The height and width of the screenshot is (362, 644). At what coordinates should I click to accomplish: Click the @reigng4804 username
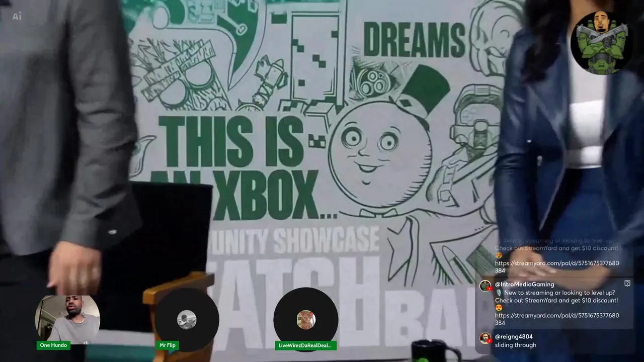pos(514,337)
